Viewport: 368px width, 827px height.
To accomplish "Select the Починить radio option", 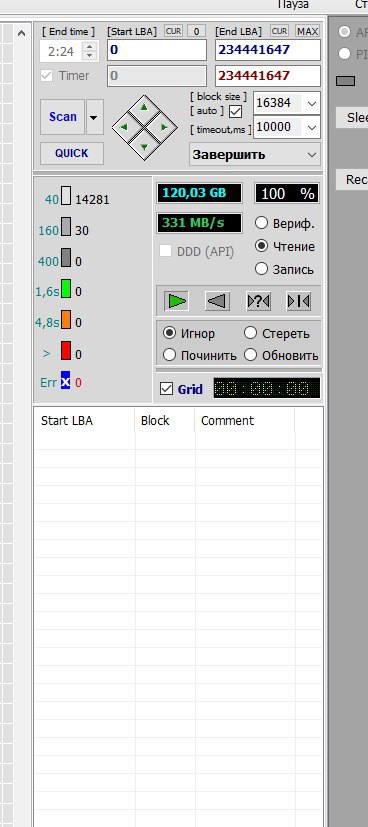I will [169, 355].
